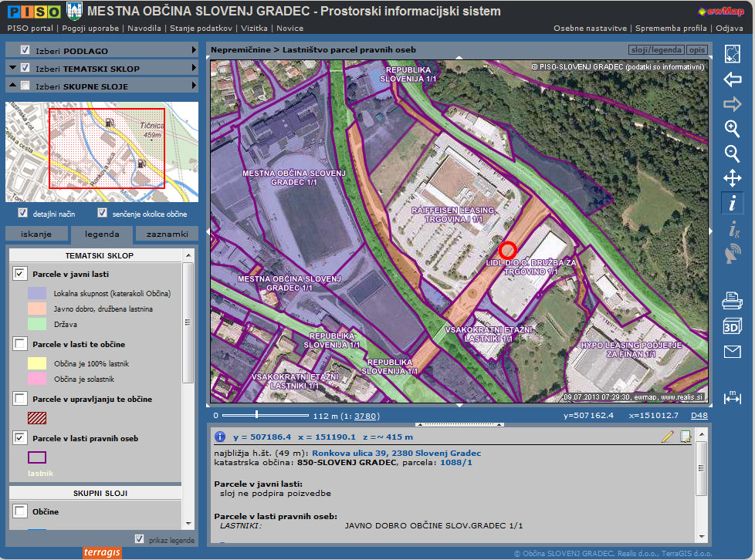This screenshot has width=755, height=560.
Task: Toggle detajlni način checkbox
Action: tap(22, 214)
